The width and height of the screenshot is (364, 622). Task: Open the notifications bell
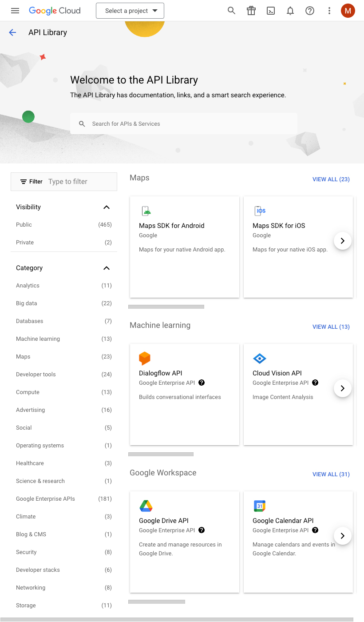point(290,11)
